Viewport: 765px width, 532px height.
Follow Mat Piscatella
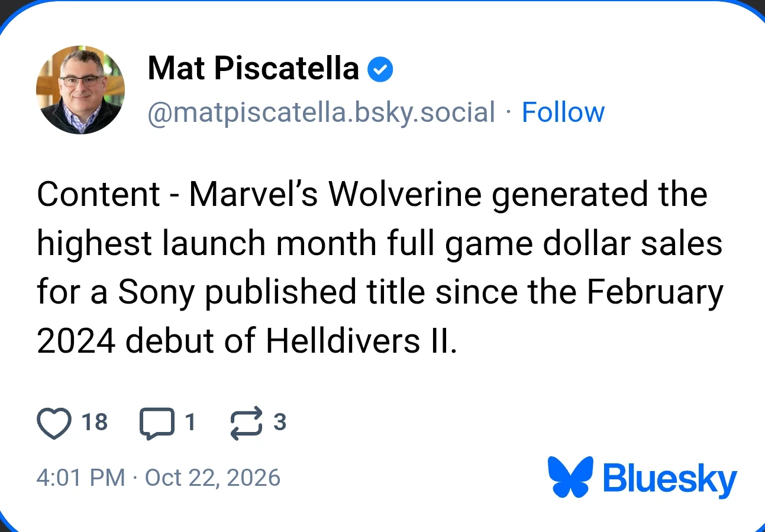coord(563,112)
